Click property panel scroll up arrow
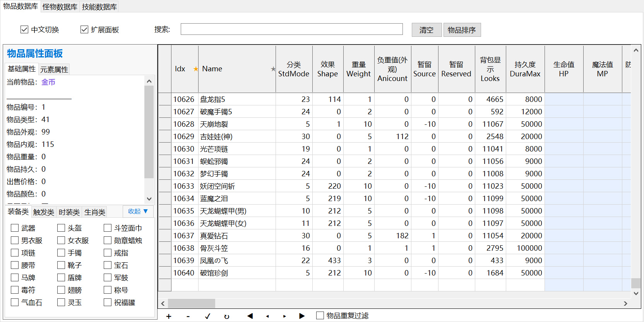 point(149,81)
